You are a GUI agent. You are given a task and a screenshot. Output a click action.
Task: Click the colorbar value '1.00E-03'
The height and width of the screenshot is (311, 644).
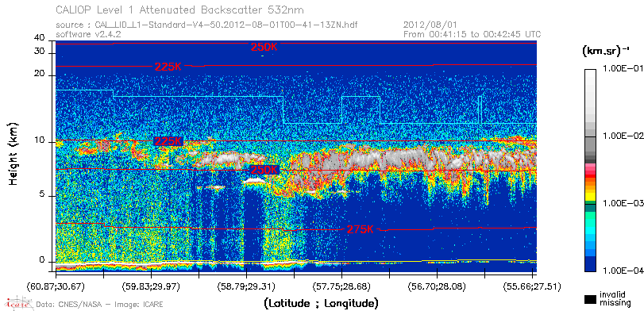[x=623, y=203]
